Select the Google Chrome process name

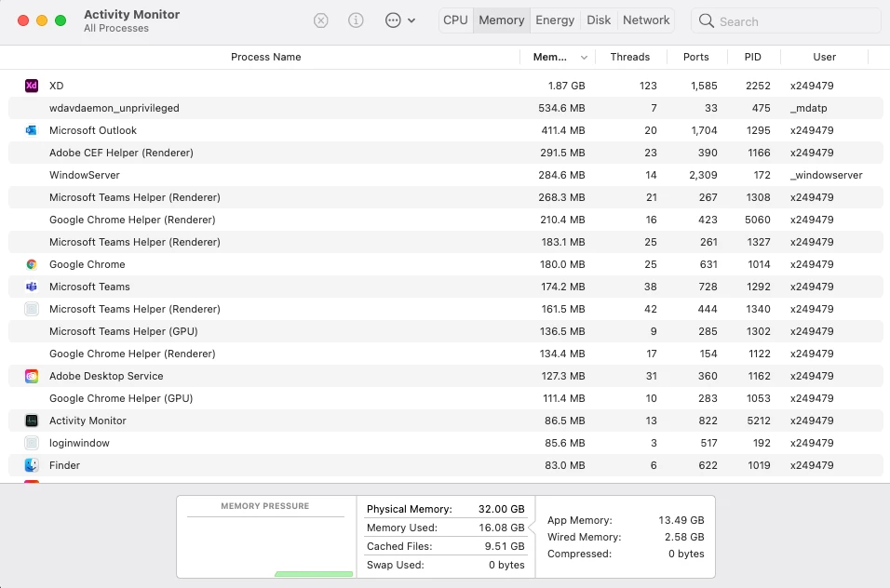click(87, 264)
